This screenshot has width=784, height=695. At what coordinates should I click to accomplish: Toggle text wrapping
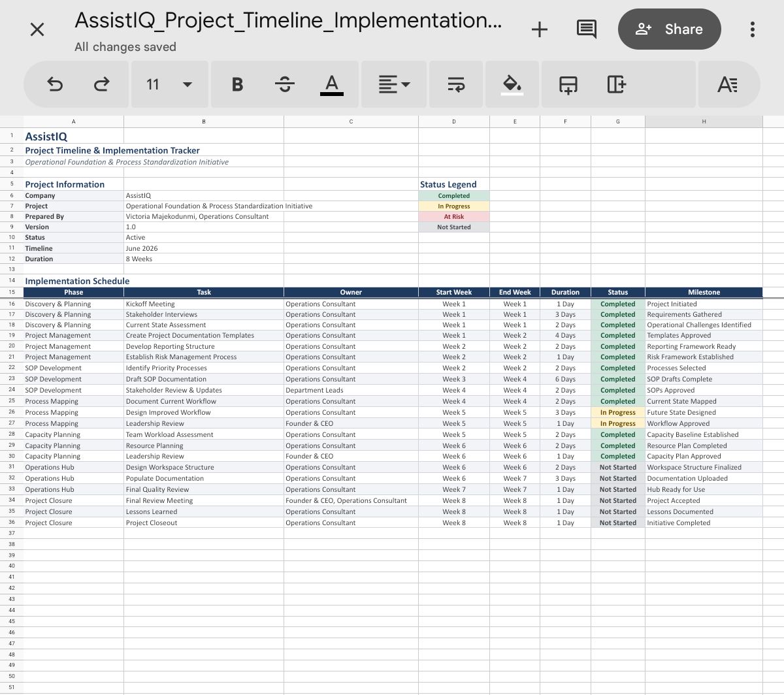tap(456, 84)
